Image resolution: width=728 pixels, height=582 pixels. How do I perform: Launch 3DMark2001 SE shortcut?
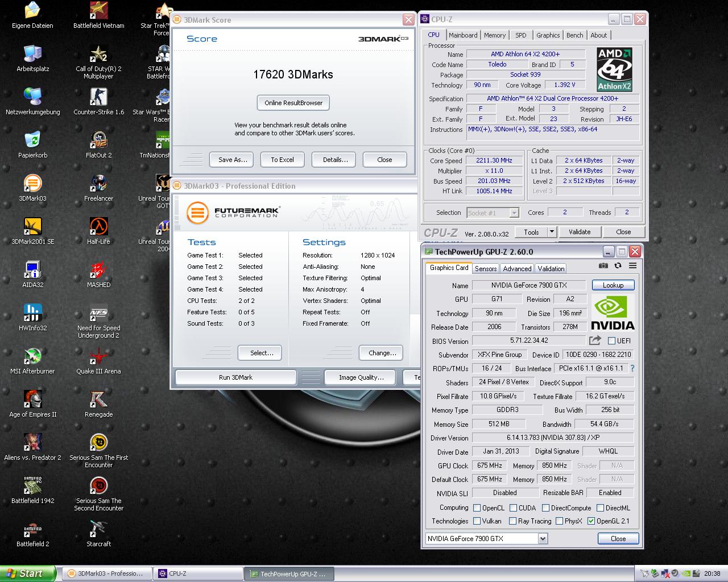pos(33,232)
